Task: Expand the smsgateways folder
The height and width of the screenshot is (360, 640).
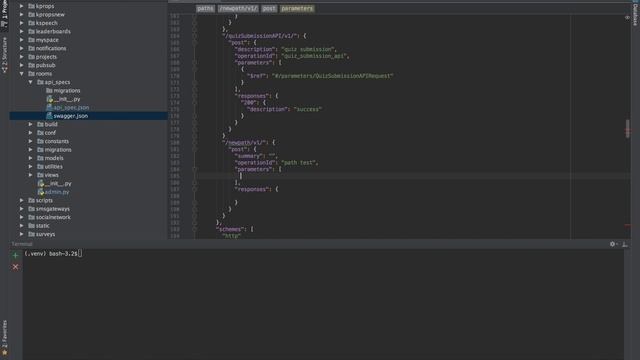Action: click(22, 209)
